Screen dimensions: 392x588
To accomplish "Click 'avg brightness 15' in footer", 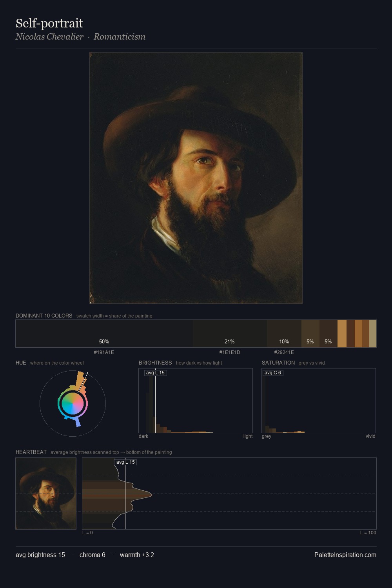I will coord(40,555).
